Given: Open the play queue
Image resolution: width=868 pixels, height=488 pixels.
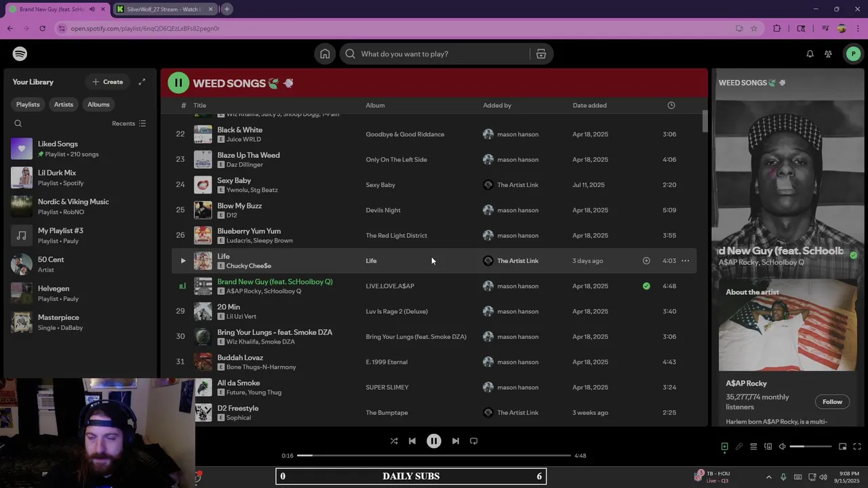Looking at the screenshot, I should pos(753,447).
